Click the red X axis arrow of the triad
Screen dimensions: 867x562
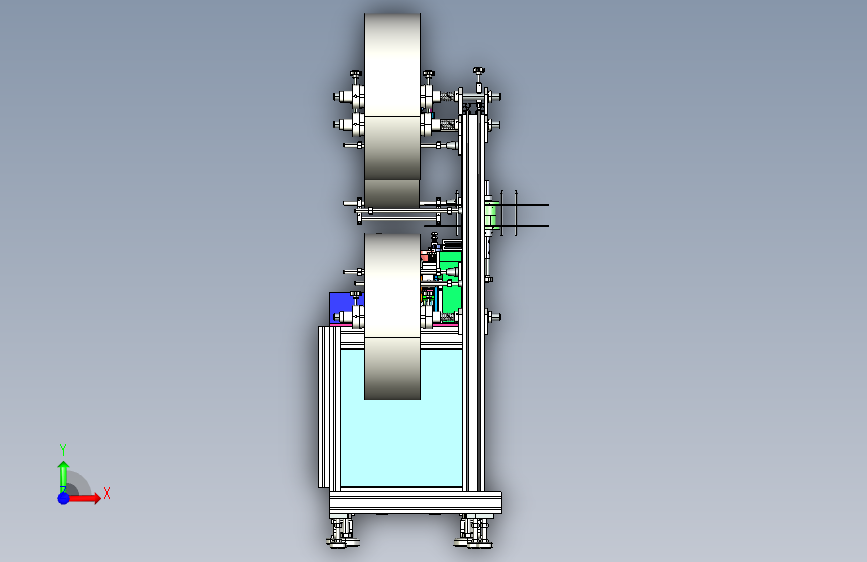coord(84,498)
